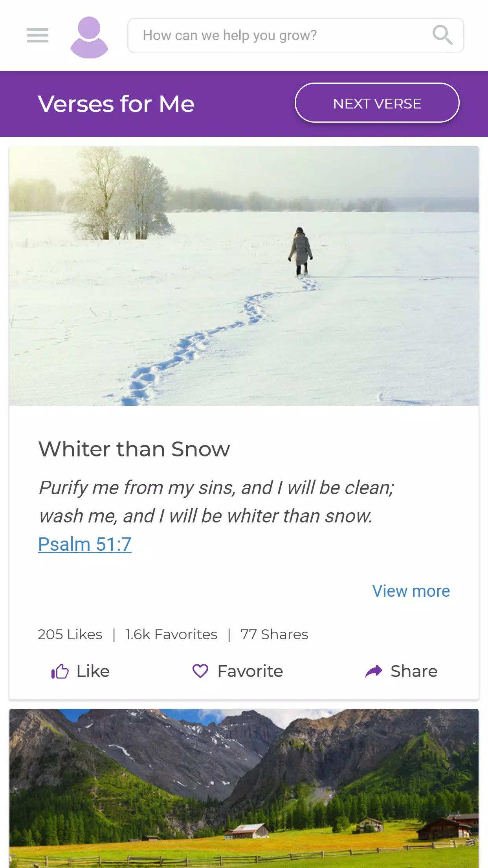Tap the Verses for Me heading
The width and height of the screenshot is (488, 868).
[116, 104]
